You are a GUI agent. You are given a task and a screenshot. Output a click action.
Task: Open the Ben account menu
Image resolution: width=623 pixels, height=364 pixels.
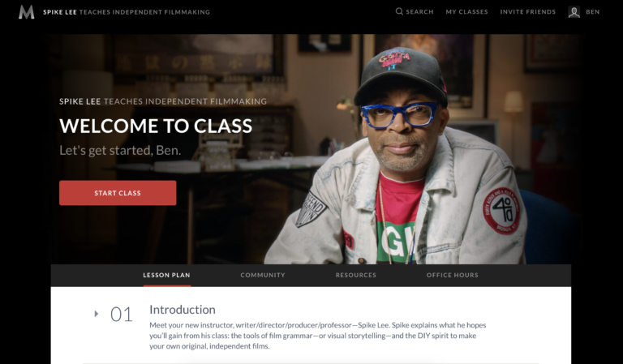click(x=593, y=12)
